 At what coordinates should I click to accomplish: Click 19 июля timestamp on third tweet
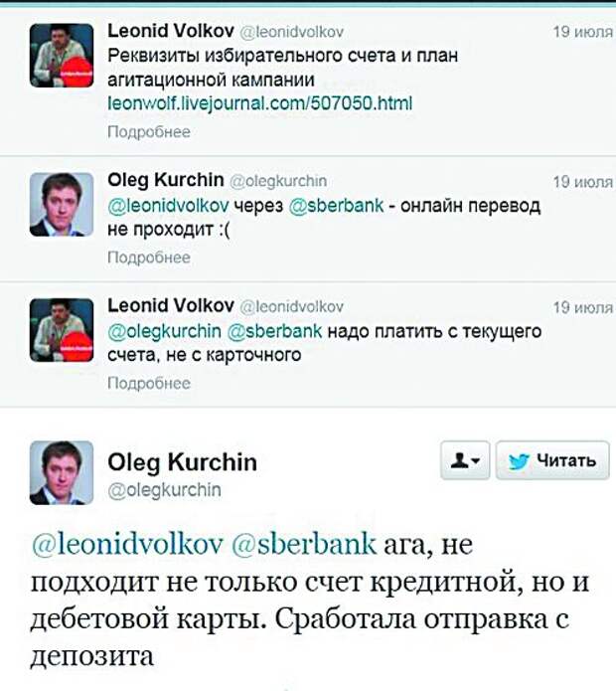582,307
